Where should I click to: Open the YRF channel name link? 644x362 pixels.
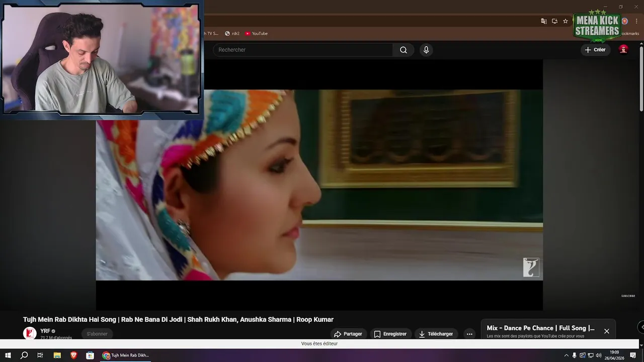click(45, 331)
